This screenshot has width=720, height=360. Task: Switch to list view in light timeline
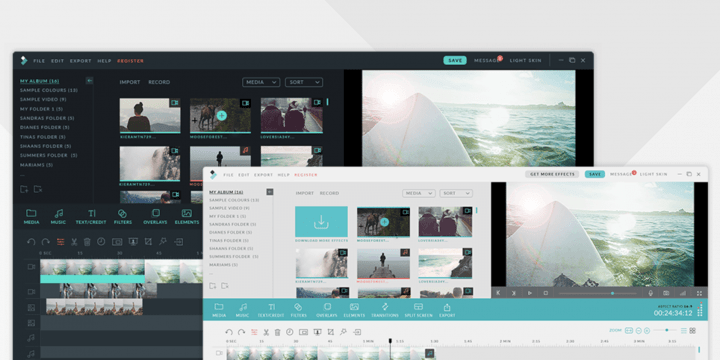tap(684, 331)
